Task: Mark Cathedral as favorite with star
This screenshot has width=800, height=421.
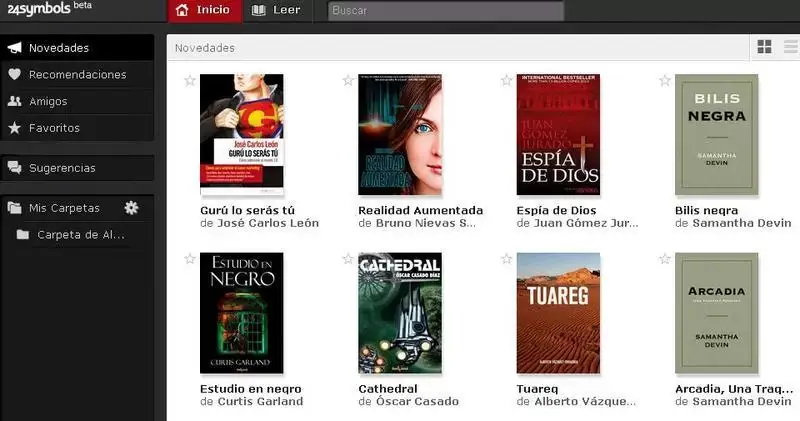Action: [348, 259]
